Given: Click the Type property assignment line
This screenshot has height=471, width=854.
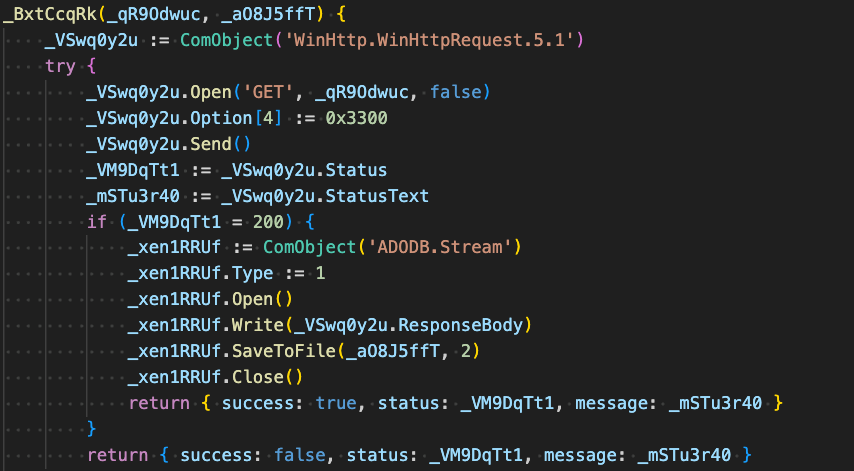Looking at the screenshot, I should [226, 274].
